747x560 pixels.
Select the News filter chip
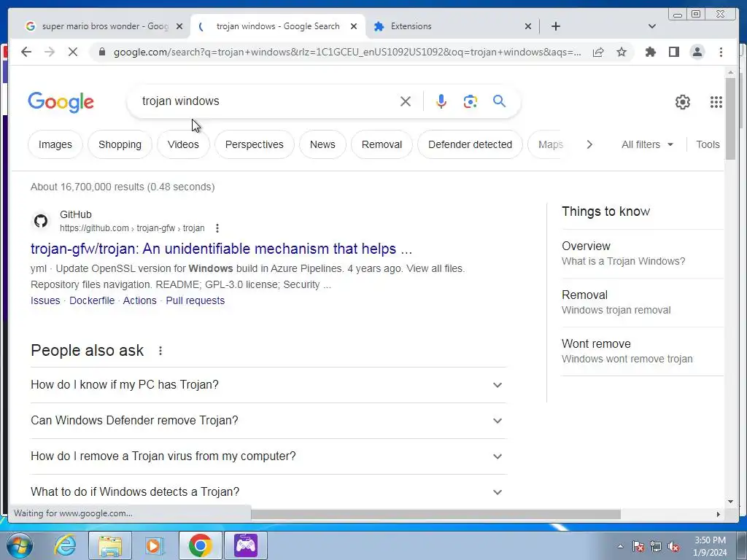pos(322,144)
